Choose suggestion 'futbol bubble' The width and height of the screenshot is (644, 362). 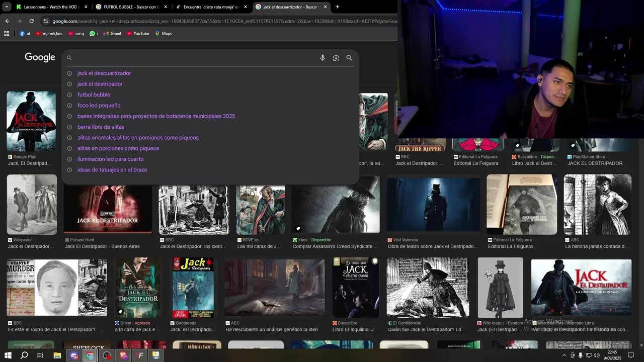tap(94, 95)
